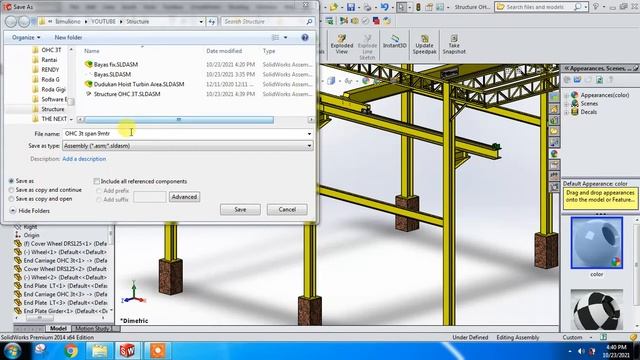Screen dimensions: 640x360
Task: Click the Save button
Action: click(240, 209)
